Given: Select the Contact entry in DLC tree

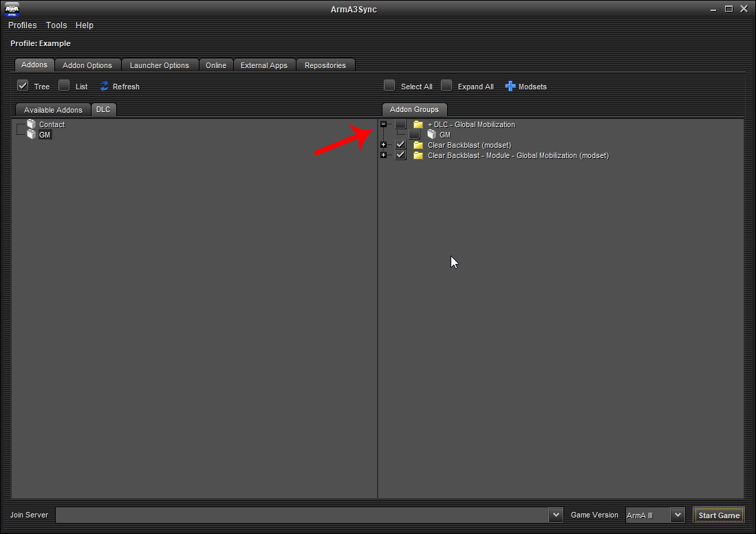Looking at the screenshot, I should pos(52,124).
